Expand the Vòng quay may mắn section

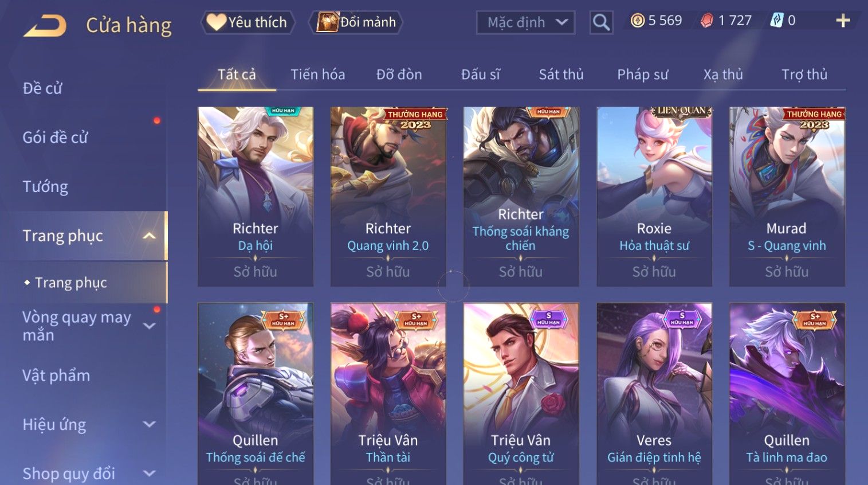tap(150, 326)
